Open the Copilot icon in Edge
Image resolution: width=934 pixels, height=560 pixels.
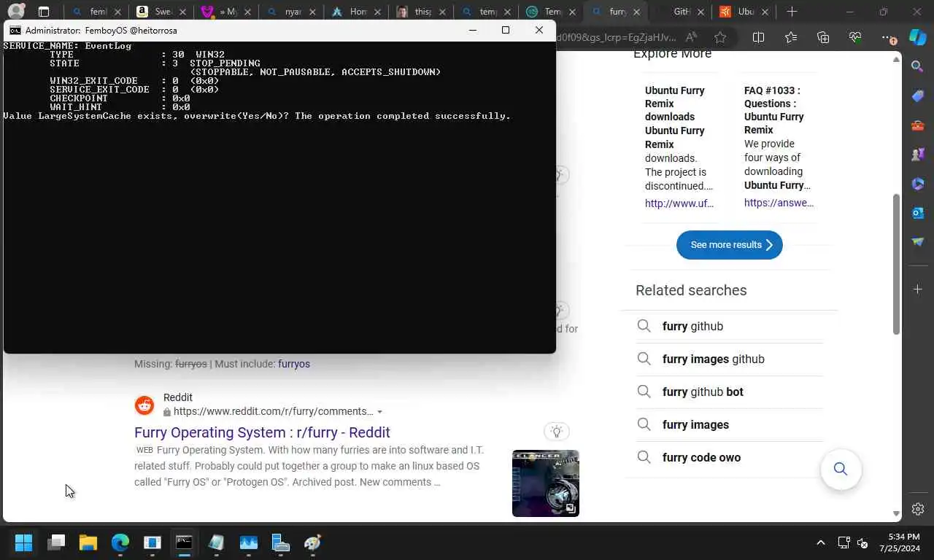click(x=917, y=37)
